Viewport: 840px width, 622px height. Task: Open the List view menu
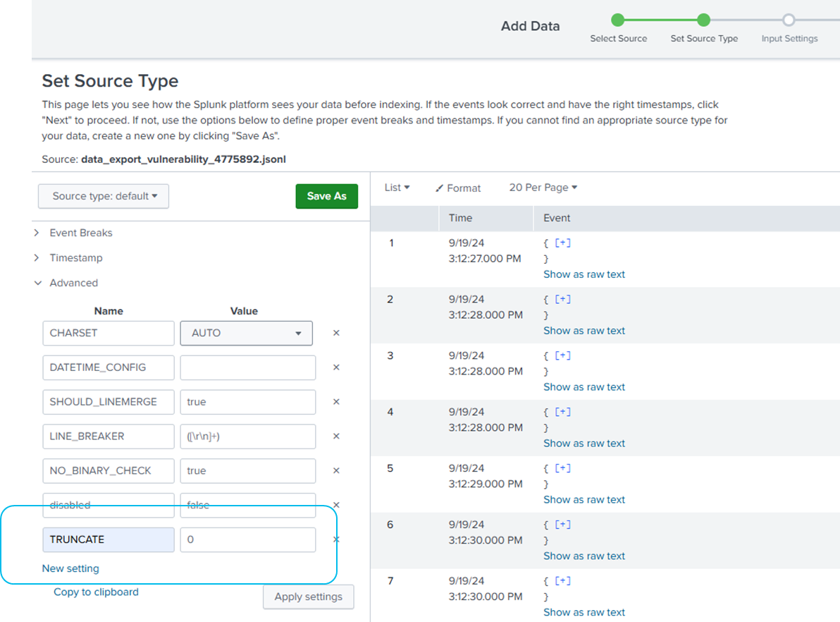[396, 187]
